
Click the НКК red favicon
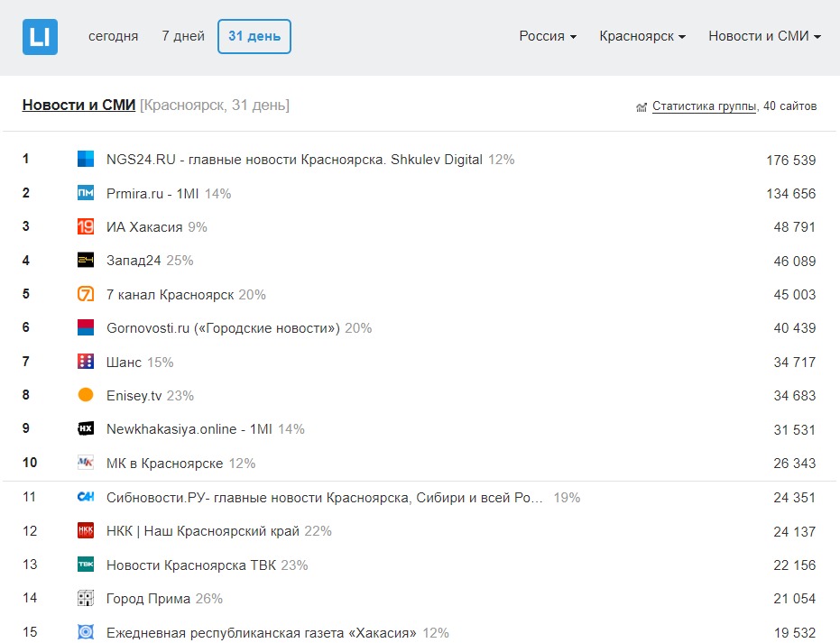(86, 531)
